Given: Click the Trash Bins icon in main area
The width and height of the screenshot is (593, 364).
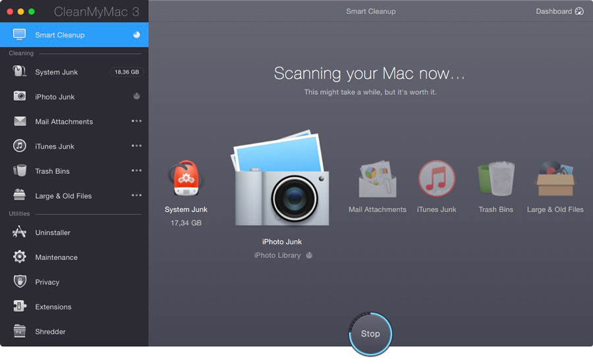Looking at the screenshot, I should pos(496,178).
